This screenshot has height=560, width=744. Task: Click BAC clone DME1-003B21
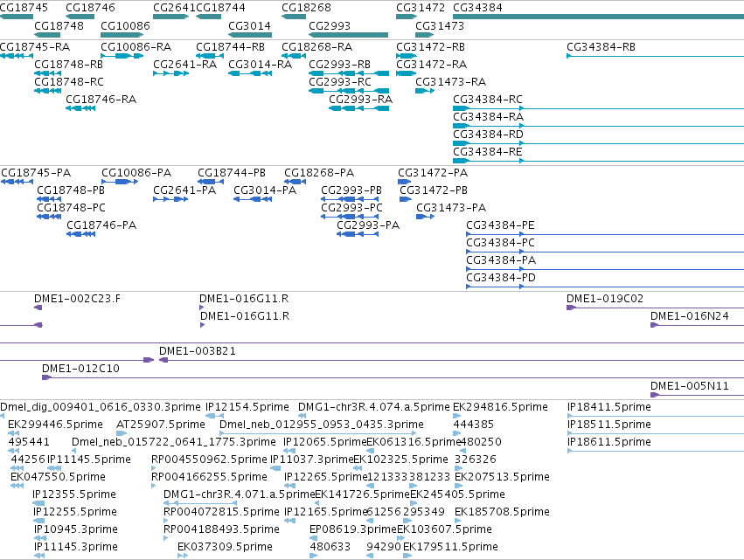[198, 351]
